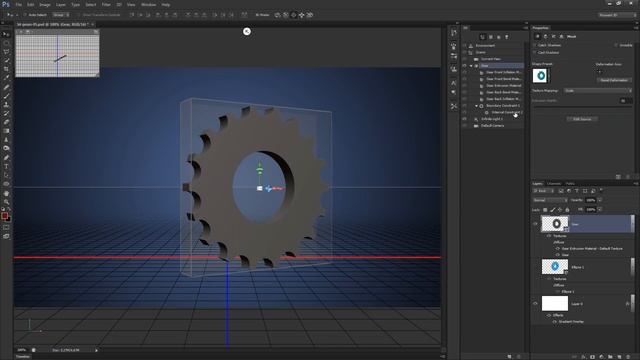Open the layer filter Kind dropdown

coord(544,191)
